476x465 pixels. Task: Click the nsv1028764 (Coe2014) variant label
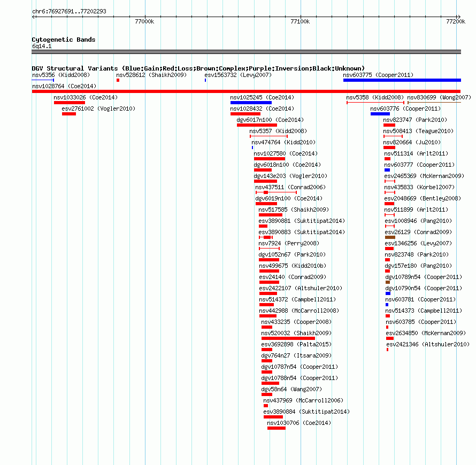[x=64, y=86]
